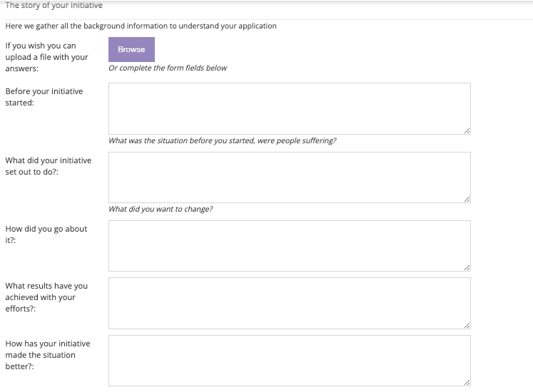533x392 pixels.
Task: Click the 'What results have you achieved' label
Action: tap(46, 297)
